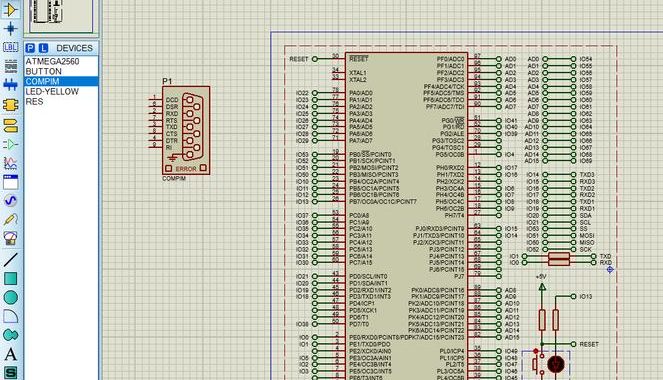Click the P pick devices button
This screenshot has width=663, height=380.
tap(30, 48)
